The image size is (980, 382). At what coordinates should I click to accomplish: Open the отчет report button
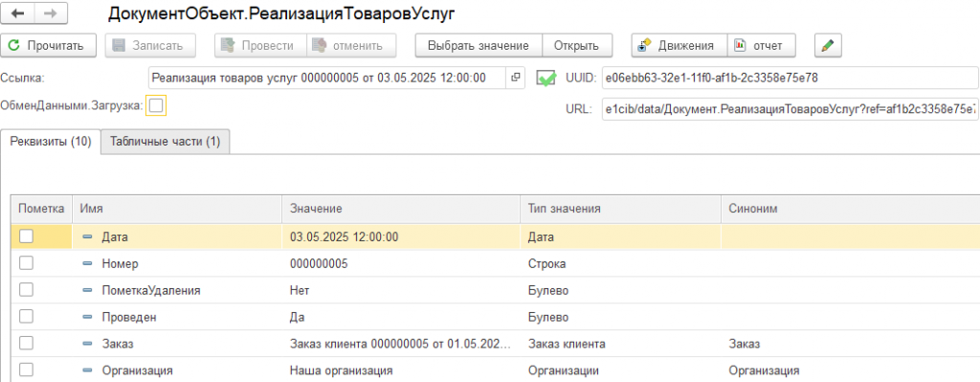(761, 45)
